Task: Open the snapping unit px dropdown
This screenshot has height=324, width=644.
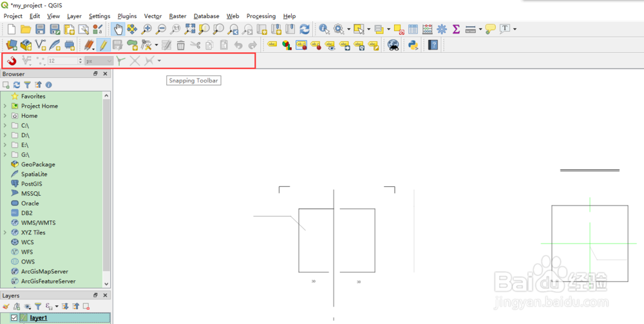Action: [x=99, y=61]
